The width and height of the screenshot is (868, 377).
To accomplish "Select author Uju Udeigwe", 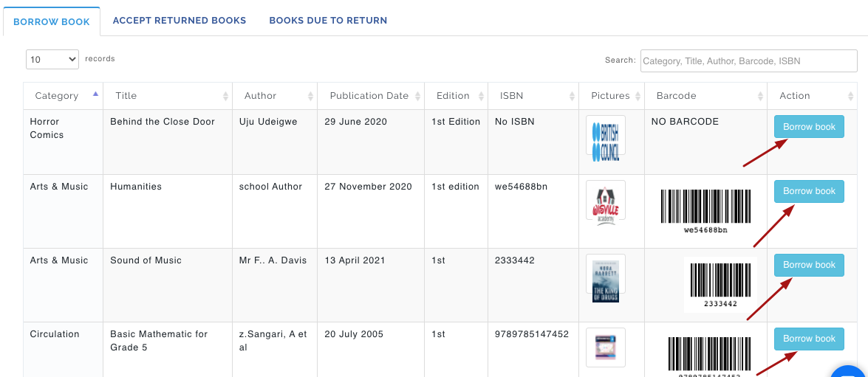I will point(268,122).
